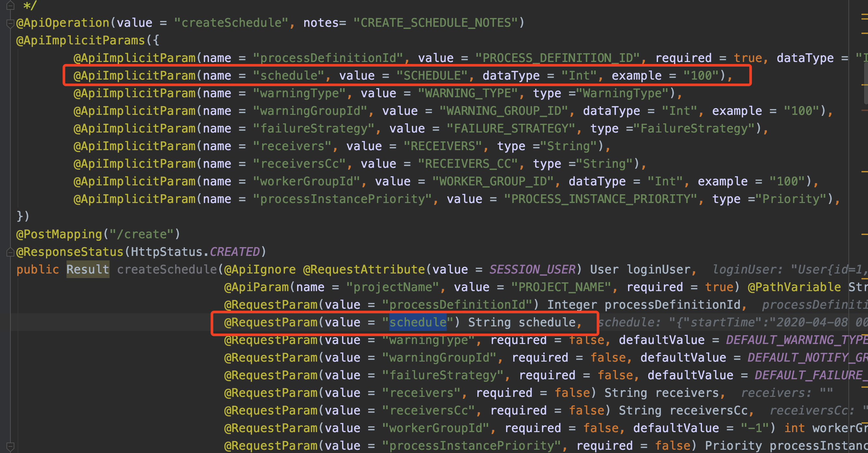Click the "createSchedule" string in @ApiOperation
This screenshot has height=453, width=868.
[231, 23]
